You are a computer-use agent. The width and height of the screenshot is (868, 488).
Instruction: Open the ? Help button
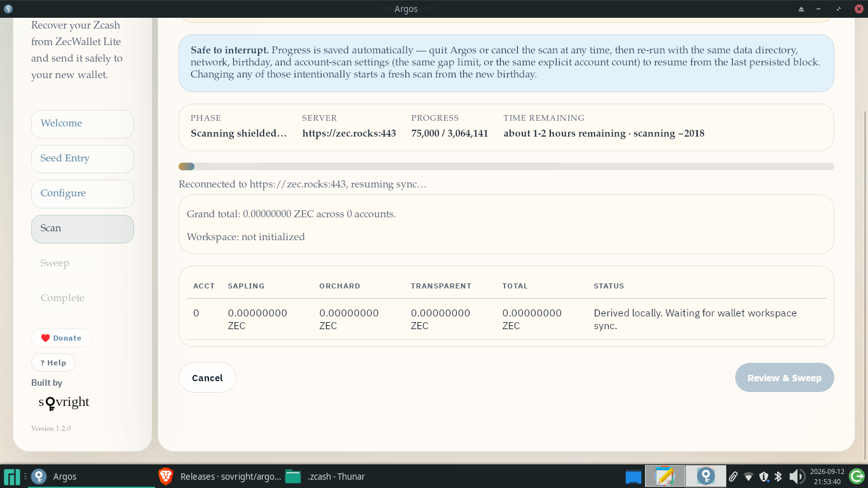53,363
